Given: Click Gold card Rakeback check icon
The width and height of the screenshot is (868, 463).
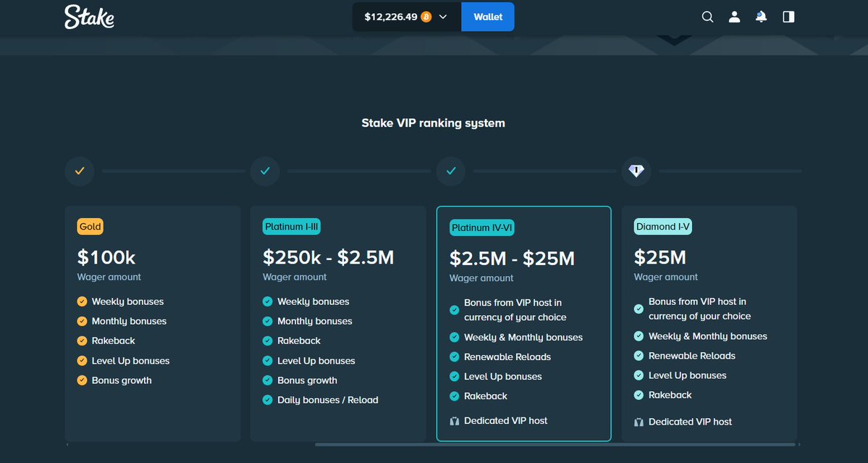Looking at the screenshot, I should 82,341.
